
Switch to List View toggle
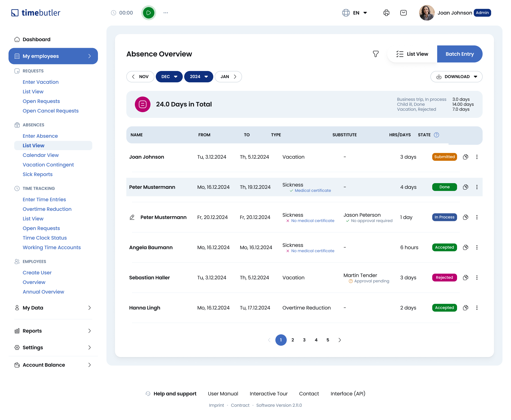412,54
